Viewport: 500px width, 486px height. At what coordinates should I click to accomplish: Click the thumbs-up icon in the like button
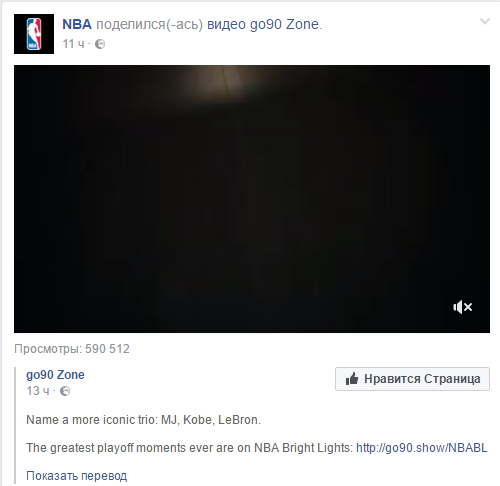tap(352, 379)
